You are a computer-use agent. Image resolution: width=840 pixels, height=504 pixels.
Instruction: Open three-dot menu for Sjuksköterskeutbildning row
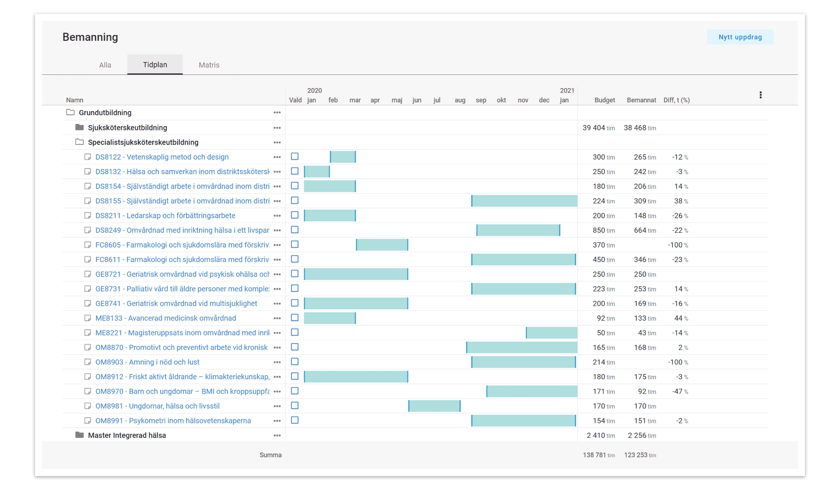277,128
